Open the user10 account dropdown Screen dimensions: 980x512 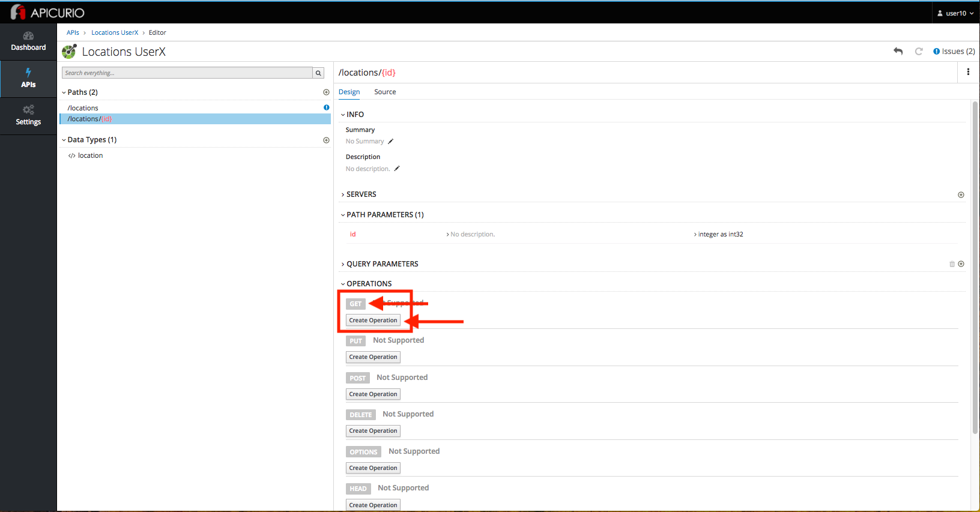[955, 13]
